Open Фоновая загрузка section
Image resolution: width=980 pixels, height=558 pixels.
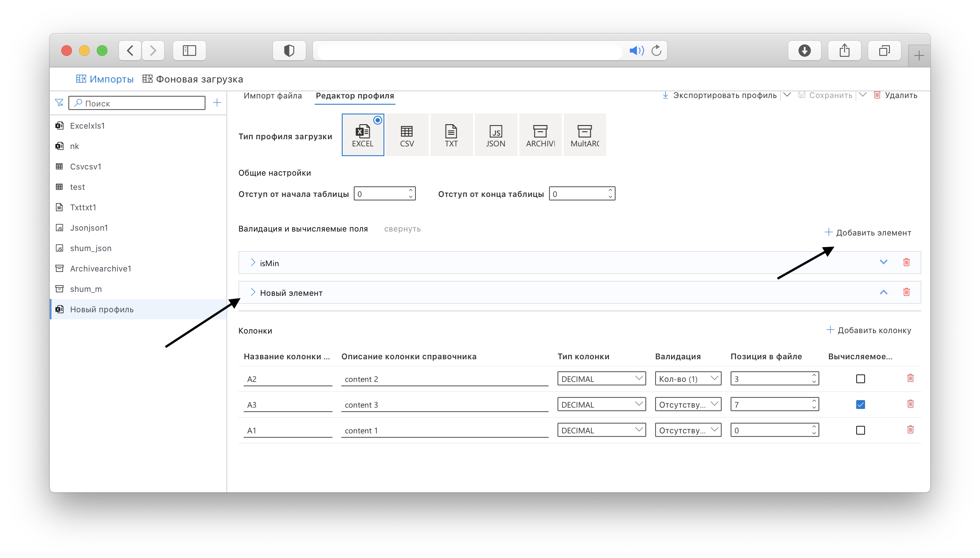coord(193,79)
